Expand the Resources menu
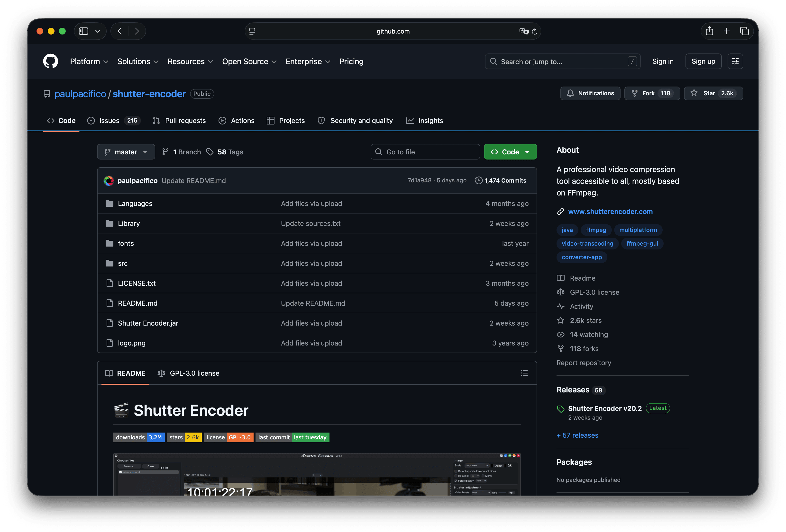786x532 pixels. (190, 62)
